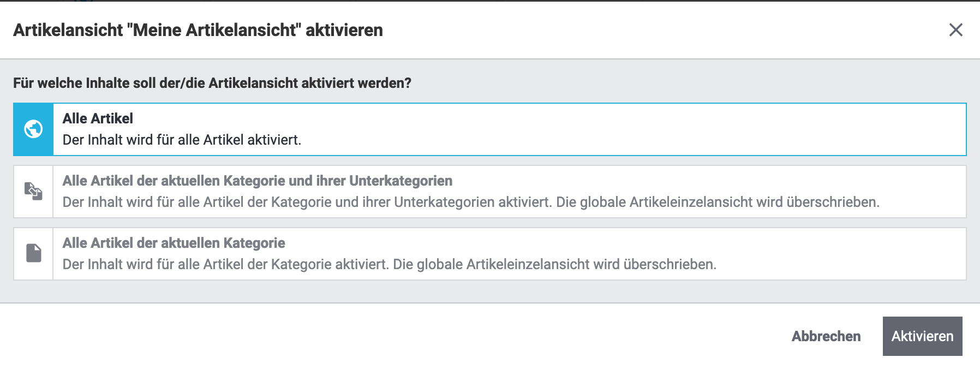Click the category and subcategories folder icon
Viewport: 980px width, 369px height.
[33, 192]
